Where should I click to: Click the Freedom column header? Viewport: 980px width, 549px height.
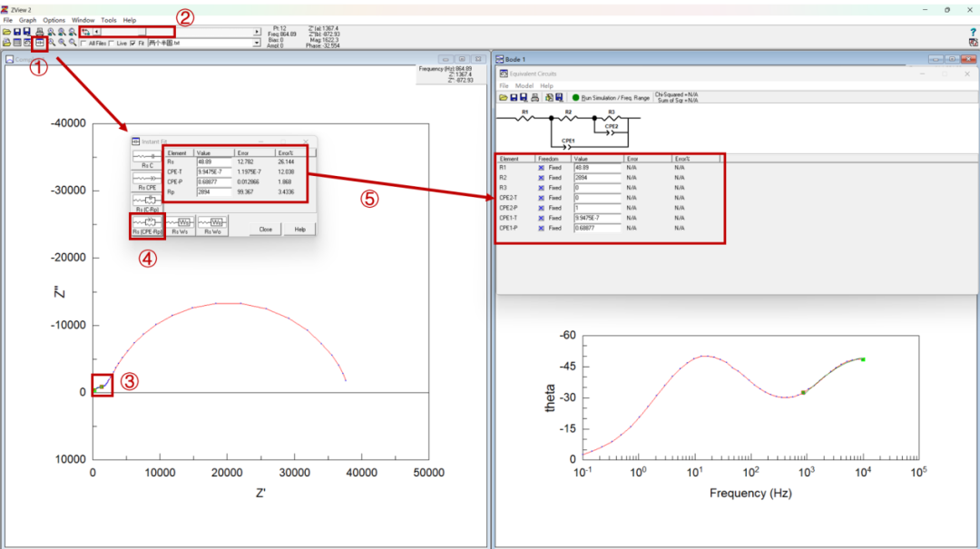(554, 159)
